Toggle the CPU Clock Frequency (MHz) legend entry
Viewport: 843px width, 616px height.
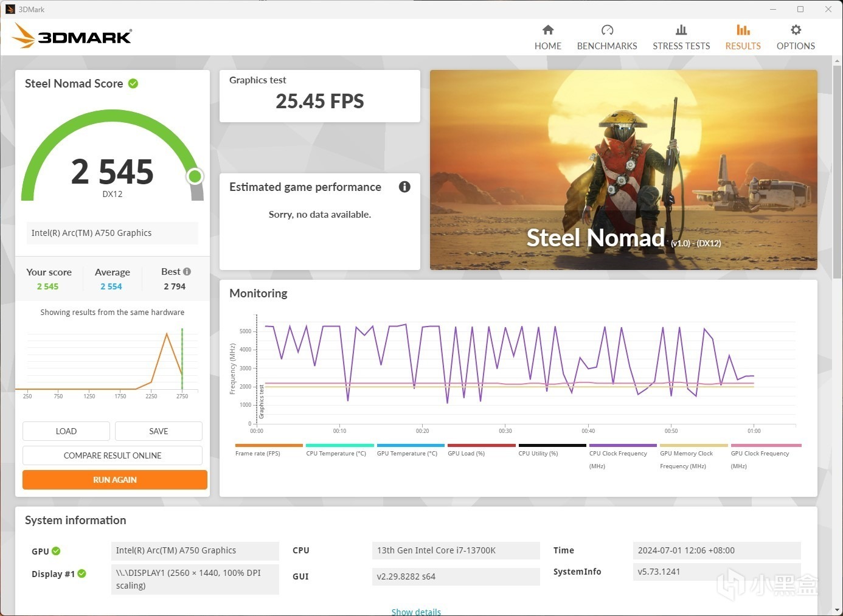(623, 457)
